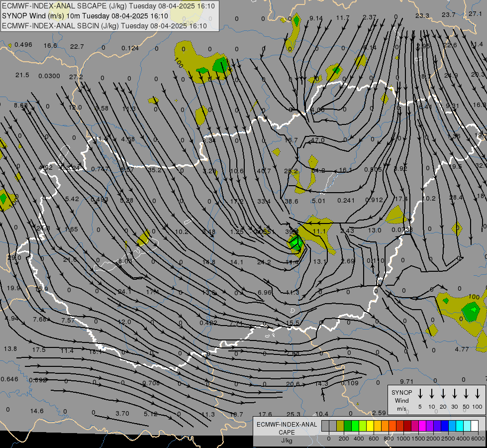Click the '1000' tick label on the color bar
487x448 pixels.
pyautogui.click(x=403, y=439)
